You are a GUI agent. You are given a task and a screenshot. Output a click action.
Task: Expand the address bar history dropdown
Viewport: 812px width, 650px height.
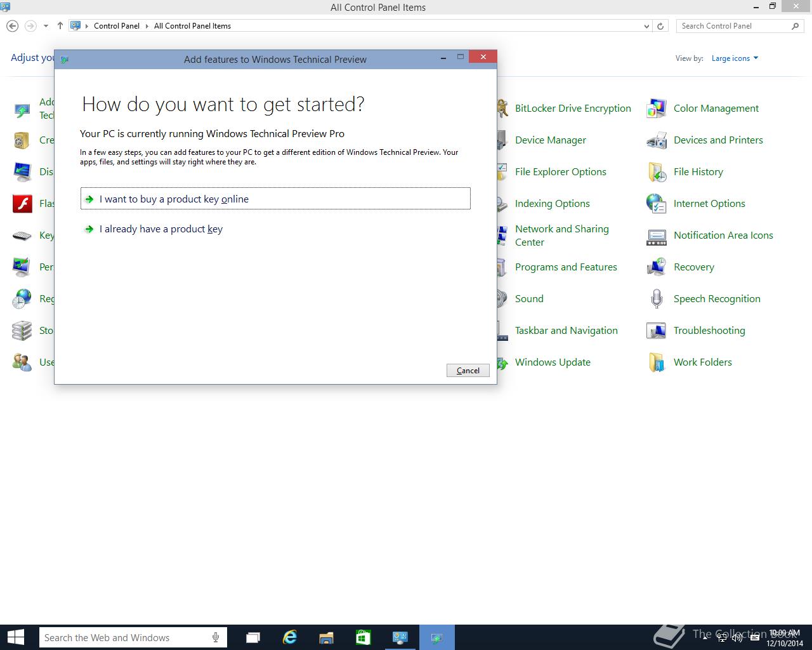point(646,26)
